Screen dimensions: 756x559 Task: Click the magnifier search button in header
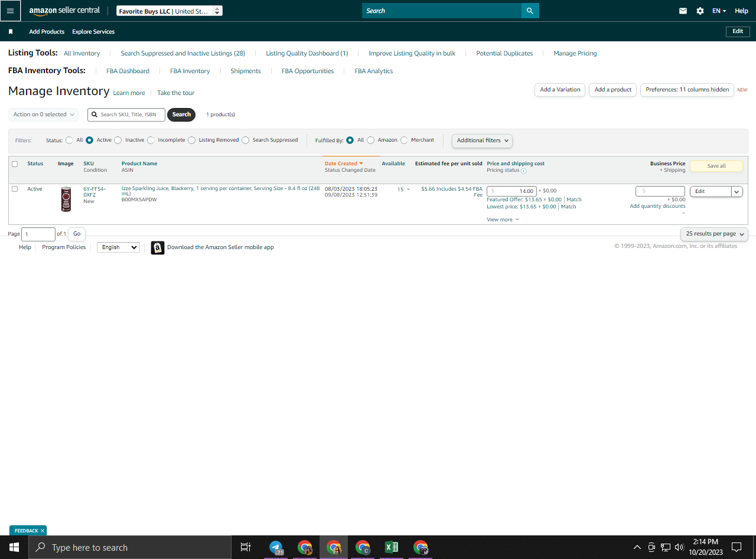point(530,11)
